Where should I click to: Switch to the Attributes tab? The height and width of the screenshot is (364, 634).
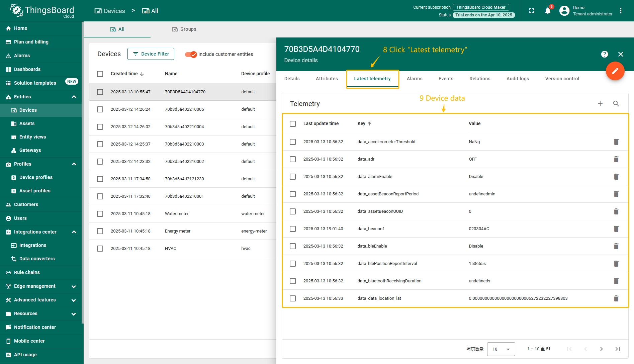327,79
